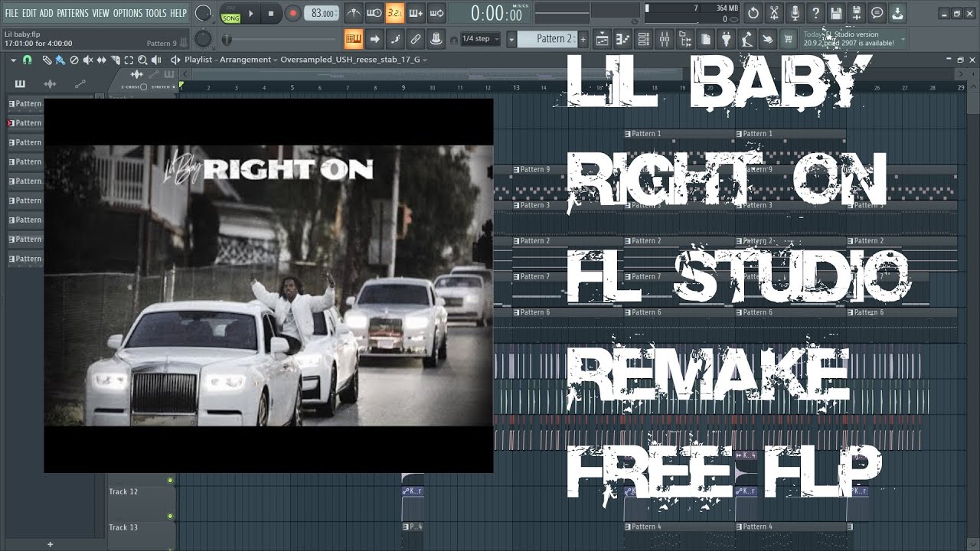Expand Oversampled_USH_reese_stab_17_G clip dropdown
Image resolution: width=980 pixels, height=551 pixels.
point(425,60)
